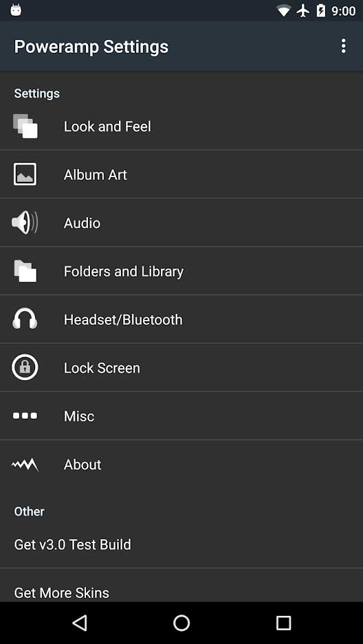Image resolution: width=363 pixels, height=644 pixels.
Task: Select Lock Screen settings entry
Action: pyautogui.click(x=181, y=367)
